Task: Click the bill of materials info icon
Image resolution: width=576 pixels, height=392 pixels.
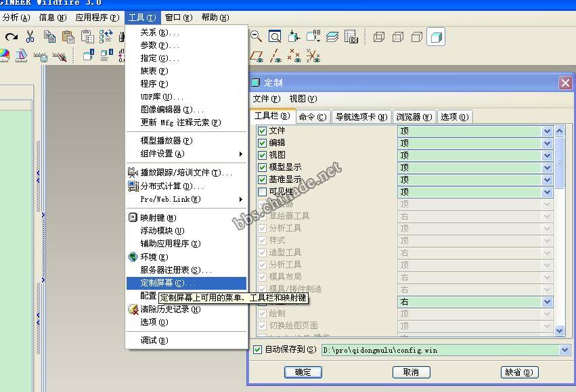Action: [106, 55]
